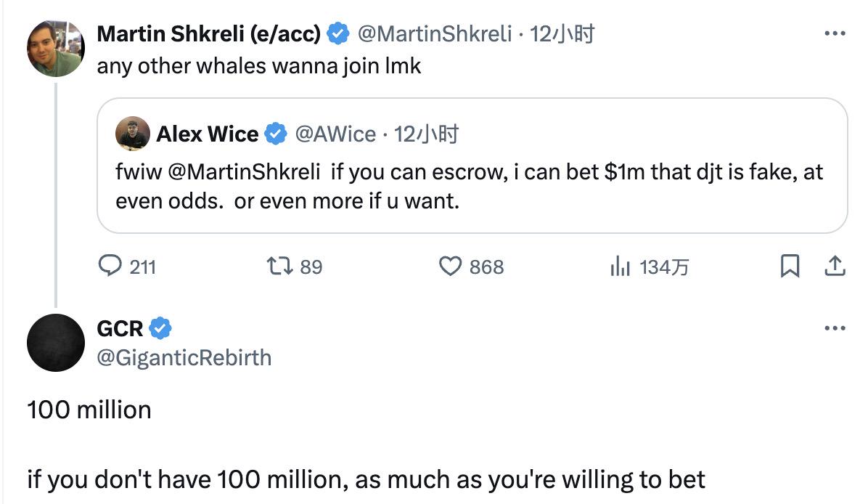The height and width of the screenshot is (504, 868).
Task: Click the @GiganticRebirth handle
Action: (184, 357)
